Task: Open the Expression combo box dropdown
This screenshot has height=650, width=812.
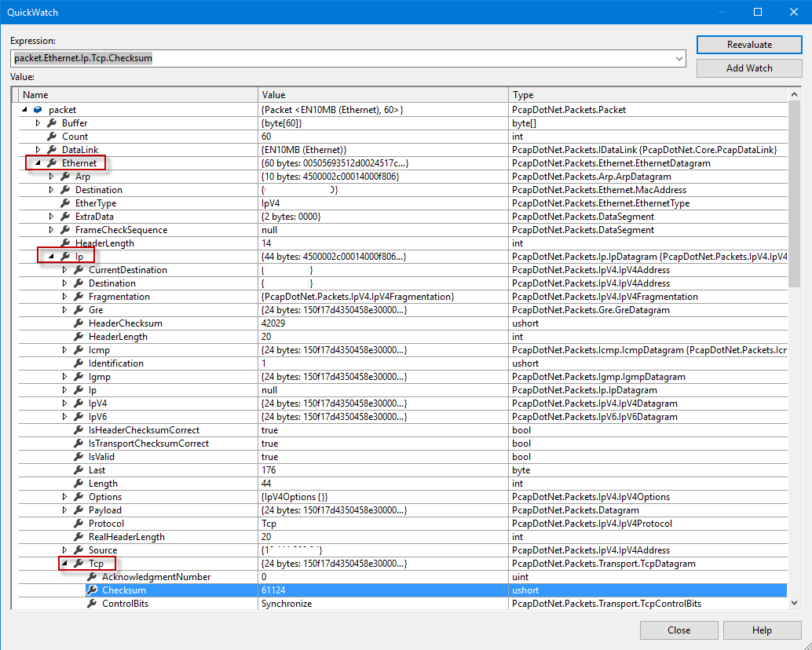Action: 678,58
